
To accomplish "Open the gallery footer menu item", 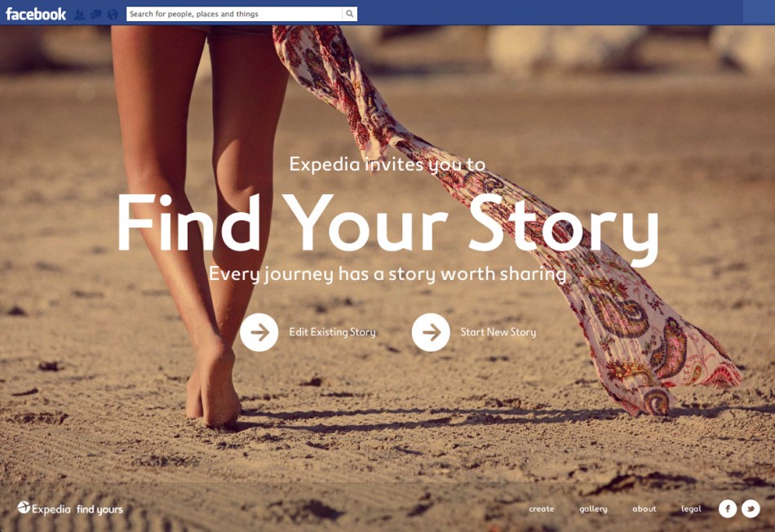I will (593, 509).
